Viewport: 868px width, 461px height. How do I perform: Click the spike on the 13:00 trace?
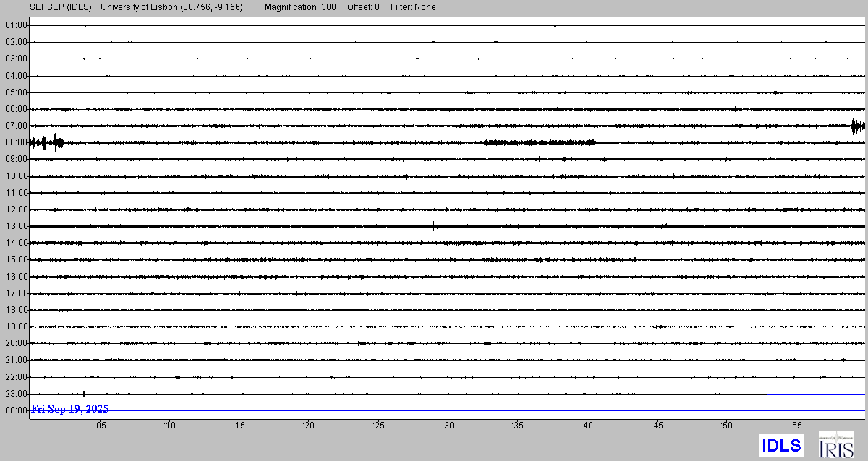tap(433, 226)
